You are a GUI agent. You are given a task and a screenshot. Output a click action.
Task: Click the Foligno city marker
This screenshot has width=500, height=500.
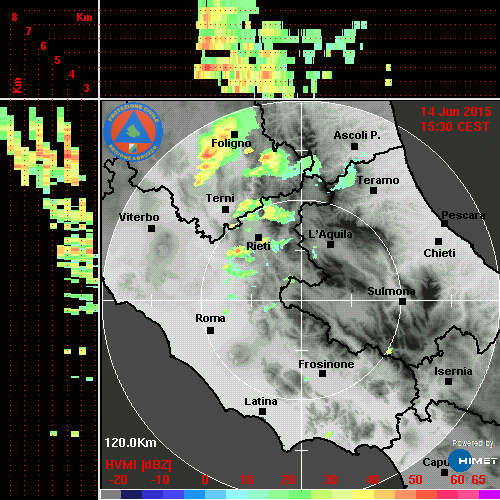235,134
